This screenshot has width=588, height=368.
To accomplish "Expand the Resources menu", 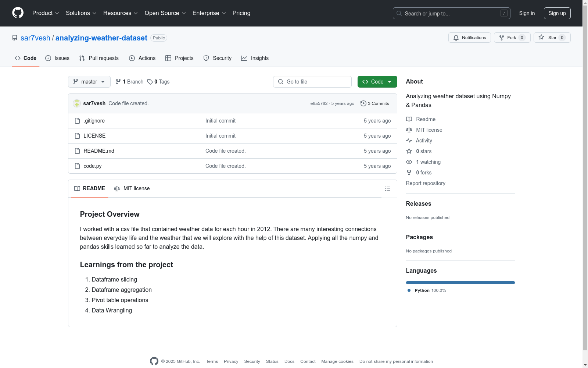I will pos(121,13).
